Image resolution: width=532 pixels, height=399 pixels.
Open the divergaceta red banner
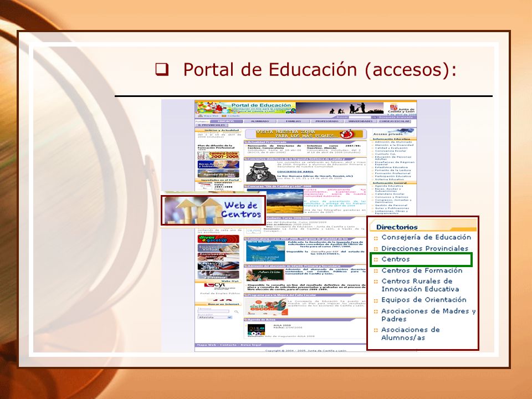(218, 239)
